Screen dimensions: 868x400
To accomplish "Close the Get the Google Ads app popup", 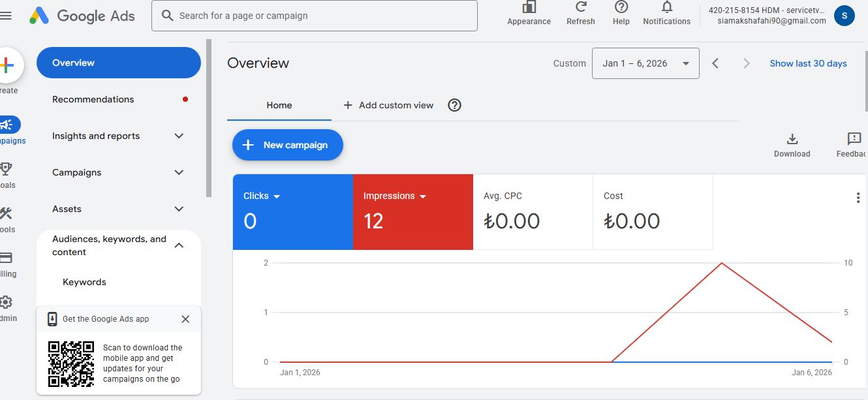I will coord(185,319).
